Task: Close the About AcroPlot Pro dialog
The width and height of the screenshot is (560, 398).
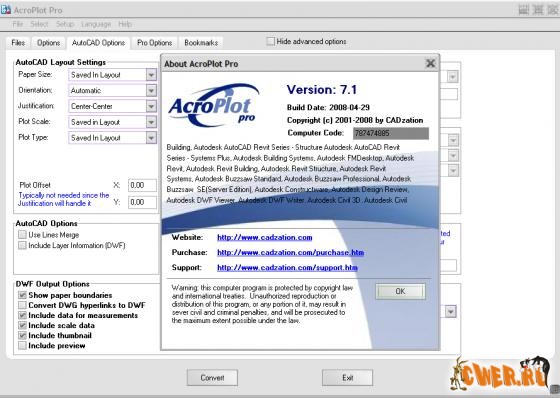Action: (x=430, y=64)
